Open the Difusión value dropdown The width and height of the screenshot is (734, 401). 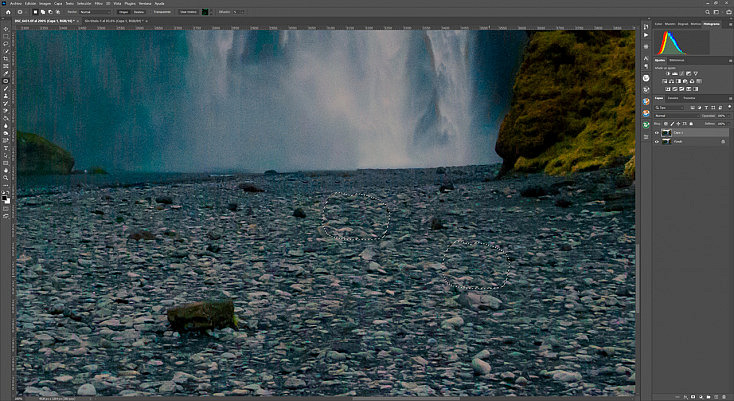tap(240, 12)
